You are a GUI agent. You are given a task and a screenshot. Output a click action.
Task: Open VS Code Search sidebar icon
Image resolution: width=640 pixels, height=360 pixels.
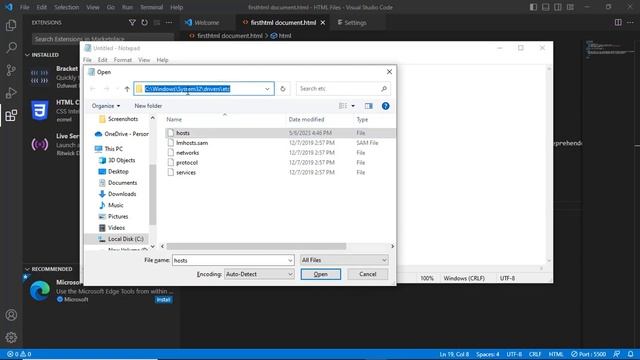11,48
